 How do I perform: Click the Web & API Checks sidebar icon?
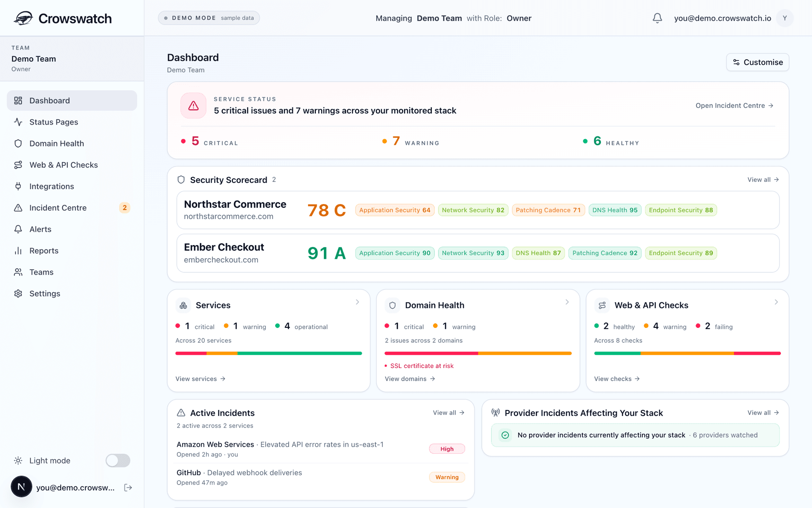click(18, 165)
